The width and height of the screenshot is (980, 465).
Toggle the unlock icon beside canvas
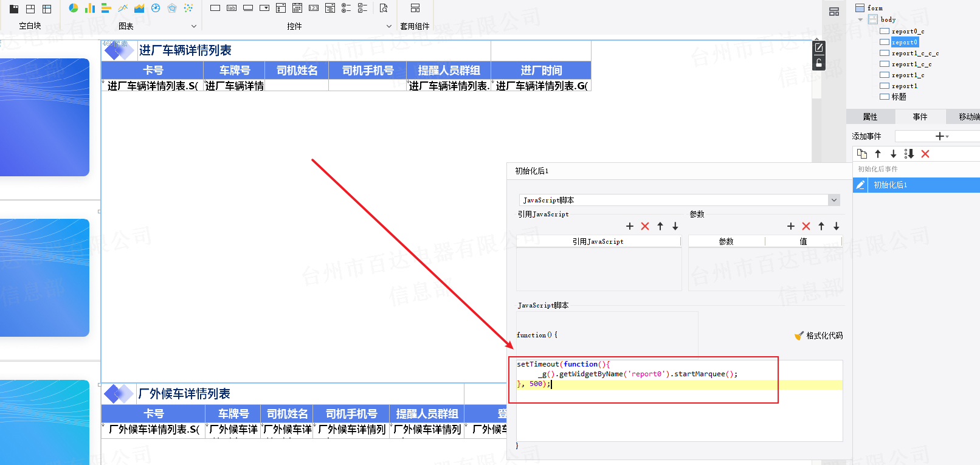819,63
